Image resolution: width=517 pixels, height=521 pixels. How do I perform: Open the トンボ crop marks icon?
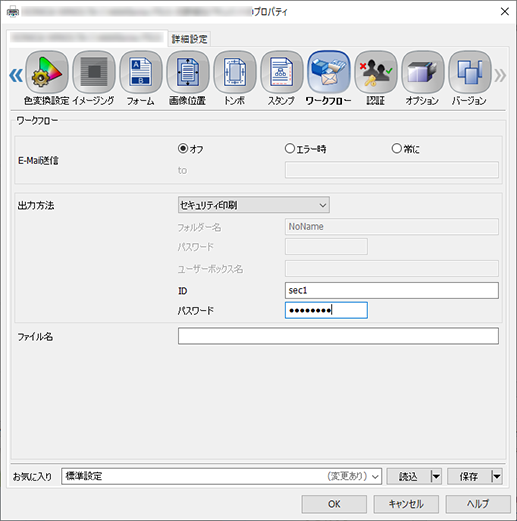[235, 72]
